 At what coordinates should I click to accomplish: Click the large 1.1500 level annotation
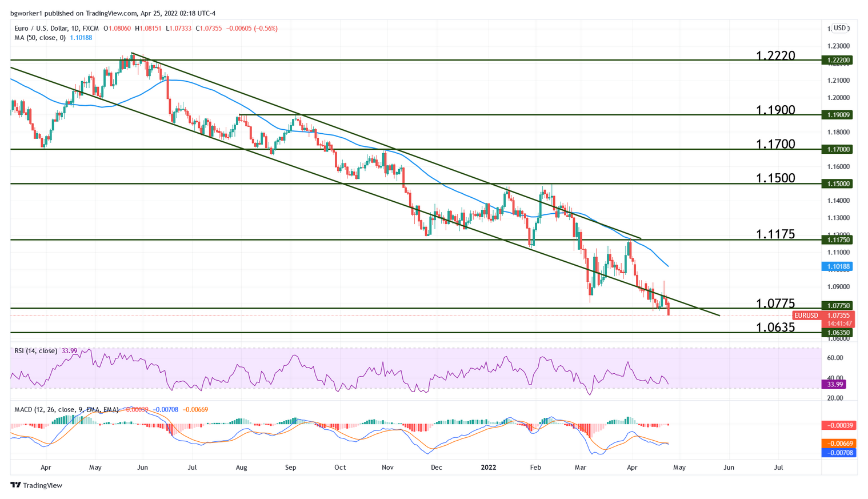[775, 178]
